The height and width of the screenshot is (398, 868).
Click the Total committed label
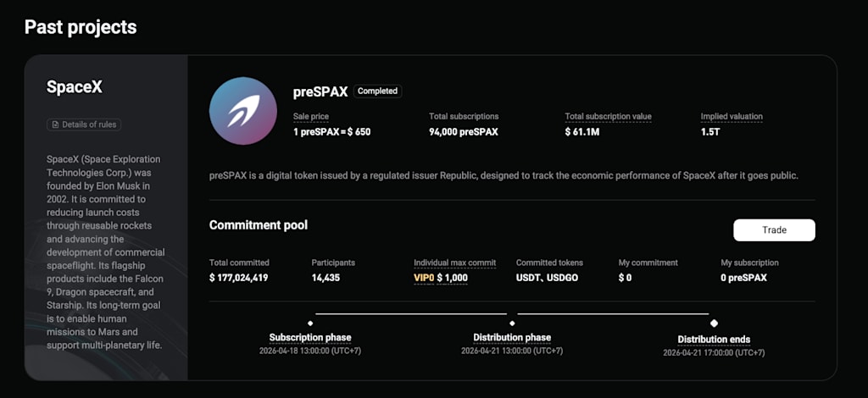[239, 263]
